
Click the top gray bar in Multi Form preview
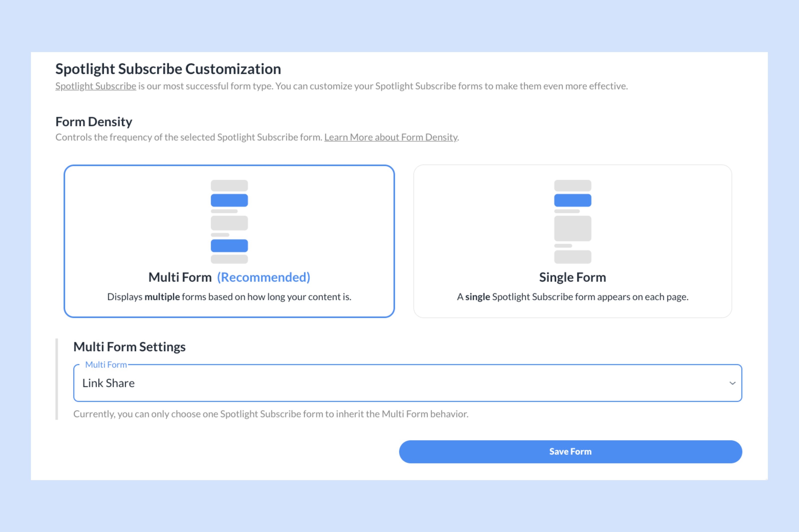coord(229,185)
